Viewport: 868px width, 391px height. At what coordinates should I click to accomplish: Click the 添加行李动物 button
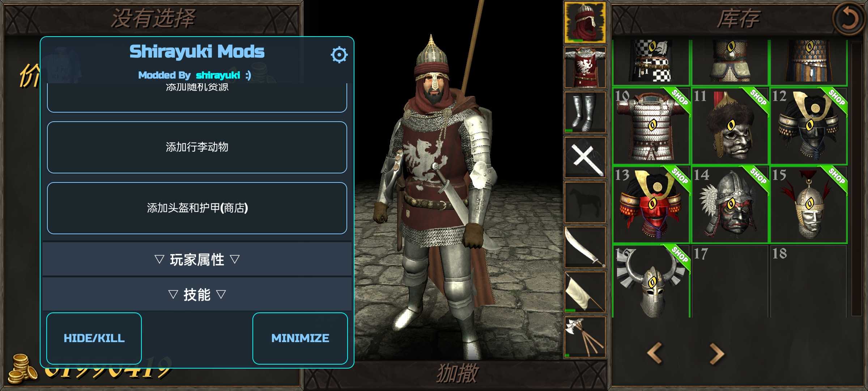click(x=197, y=147)
